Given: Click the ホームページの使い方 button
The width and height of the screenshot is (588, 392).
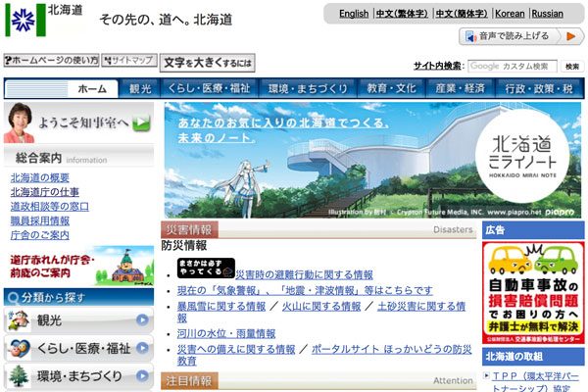Looking at the screenshot, I should (x=51, y=61).
